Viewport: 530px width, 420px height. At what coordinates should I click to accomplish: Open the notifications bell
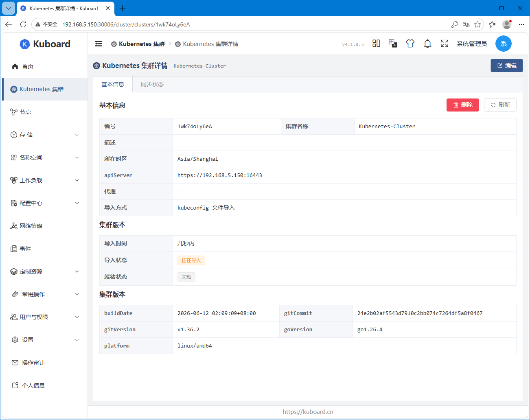coord(427,44)
